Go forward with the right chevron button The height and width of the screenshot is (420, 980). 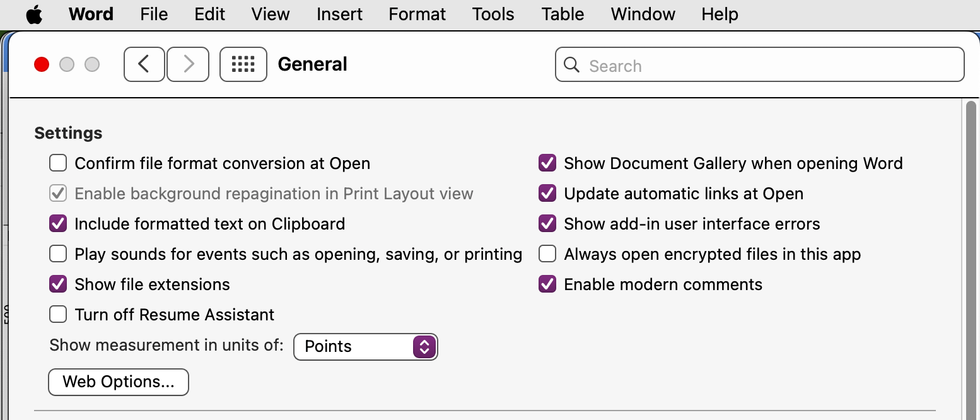(188, 64)
